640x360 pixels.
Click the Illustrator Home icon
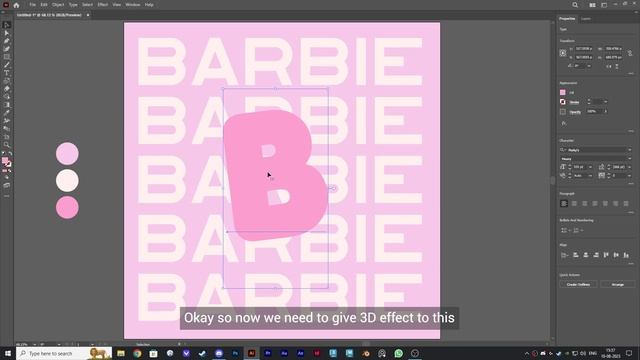tap(16, 5)
